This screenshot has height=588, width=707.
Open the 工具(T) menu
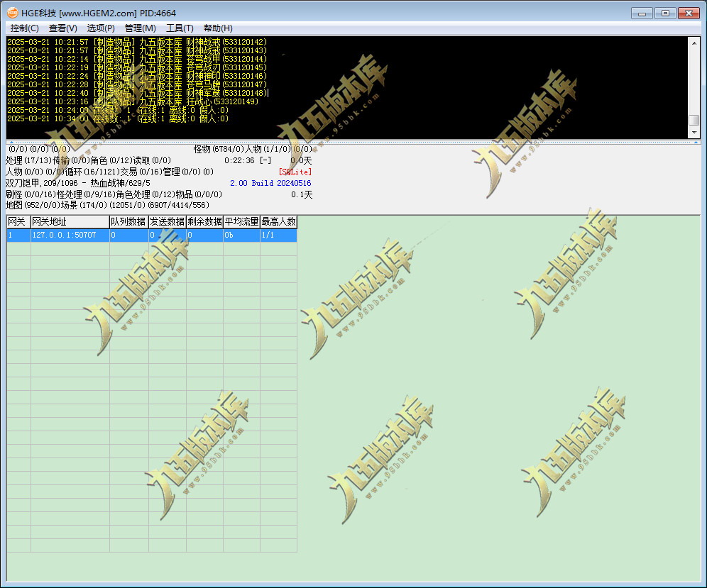pos(180,28)
